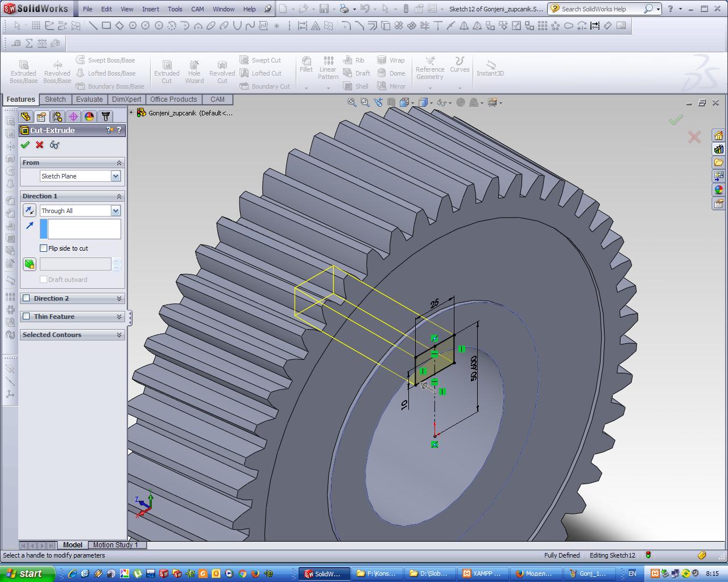Viewport: 728px width, 582px height.
Task: Cancel via red X in viewport corner
Action: tap(694, 137)
